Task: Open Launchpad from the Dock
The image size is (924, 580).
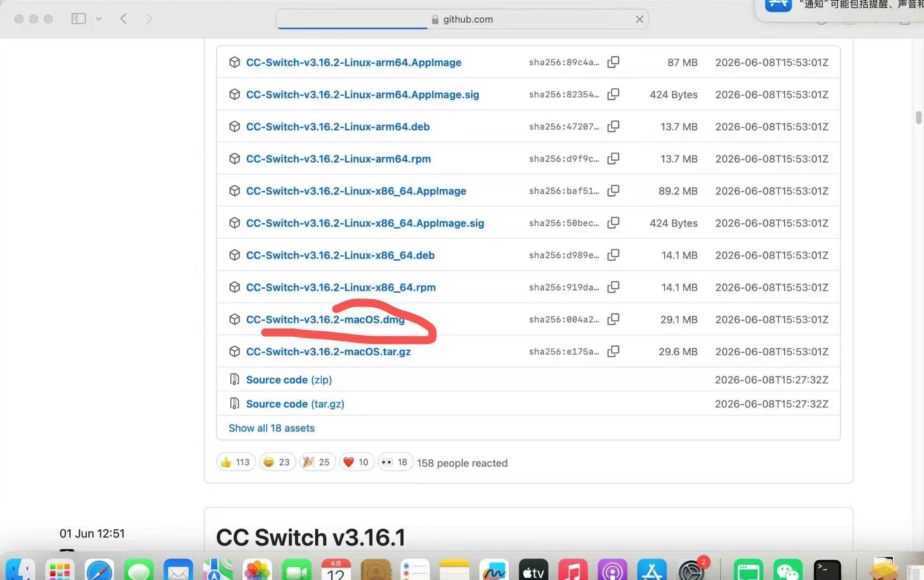Action: tap(59, 569)
